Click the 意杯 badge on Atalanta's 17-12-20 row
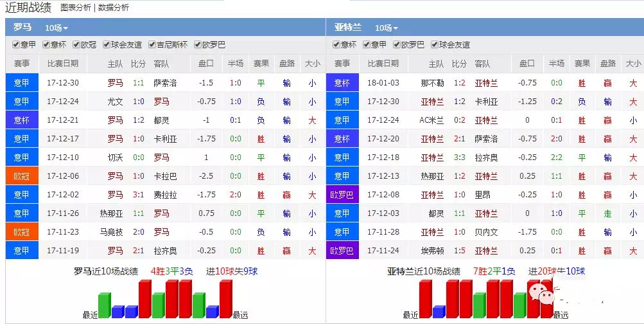 coord(342,138)
